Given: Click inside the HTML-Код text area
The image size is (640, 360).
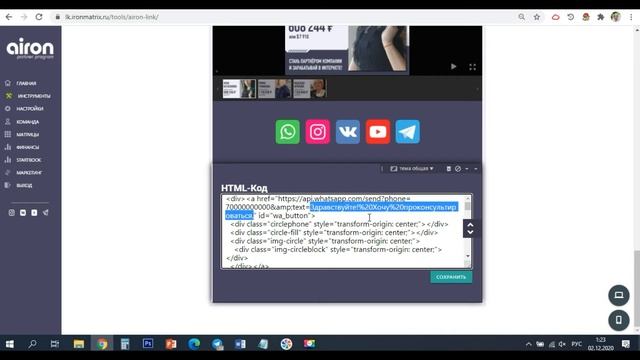Looking at the screenshot, I should pyautogui.click(x=347, y=231).
